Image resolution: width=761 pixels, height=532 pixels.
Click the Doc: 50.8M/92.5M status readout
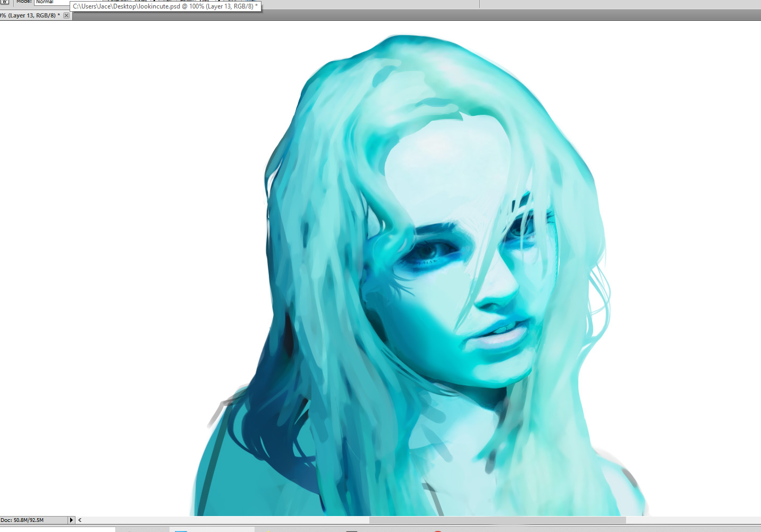click(x=34, y=520)
